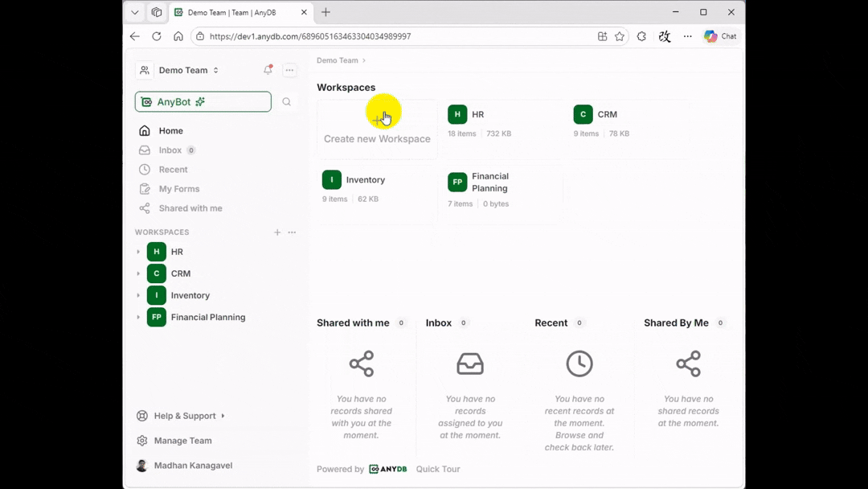Click HR label in sidebar tree

177,252
